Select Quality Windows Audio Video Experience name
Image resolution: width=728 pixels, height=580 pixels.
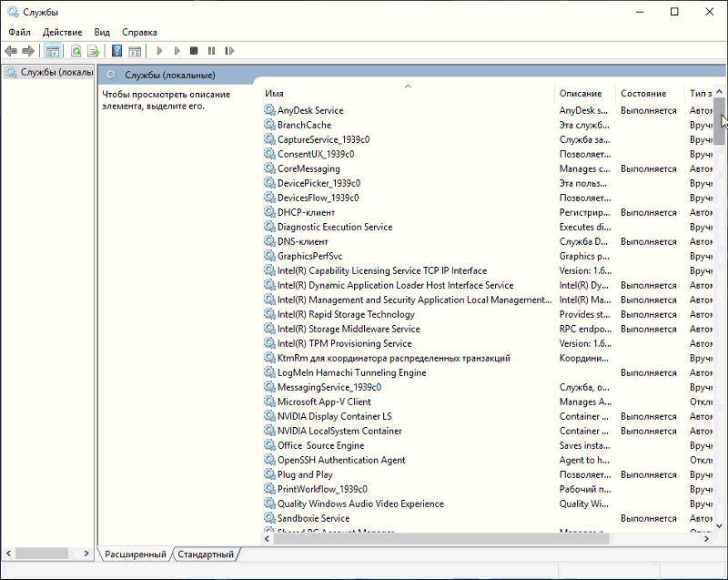[360, 504]
